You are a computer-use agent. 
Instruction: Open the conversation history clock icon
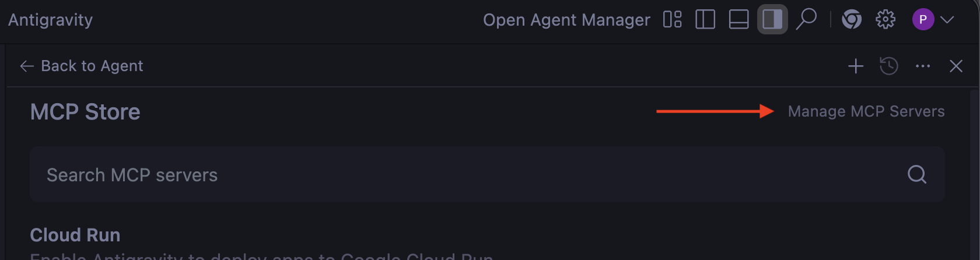click(889, 66)
